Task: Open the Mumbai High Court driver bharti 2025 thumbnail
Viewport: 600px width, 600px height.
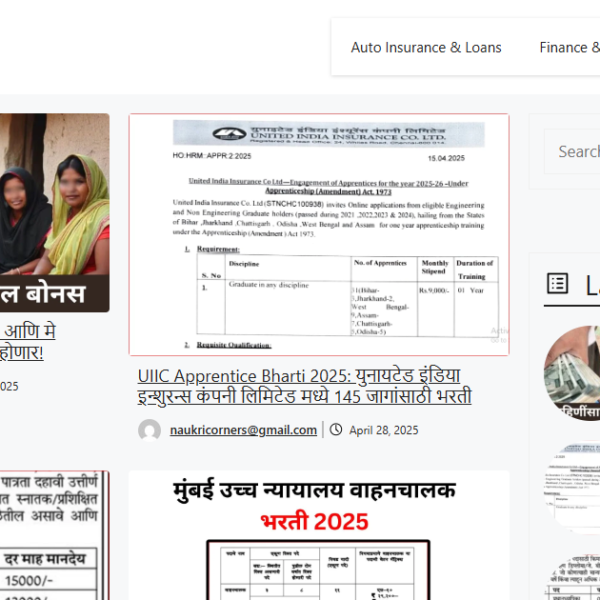Action: 319,535
